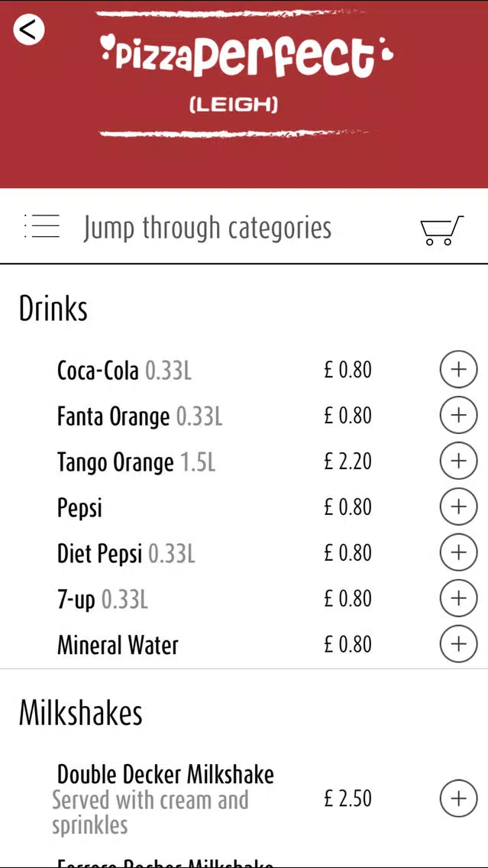Viewport: 488px width, 868px height.
Task: Add Mineral Water to basket
Action: (458, 644)
